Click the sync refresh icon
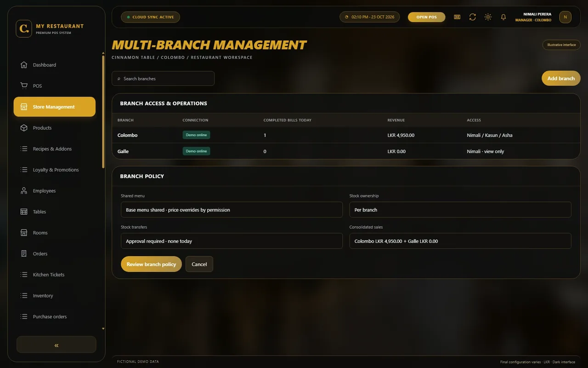 pos(472,17)
